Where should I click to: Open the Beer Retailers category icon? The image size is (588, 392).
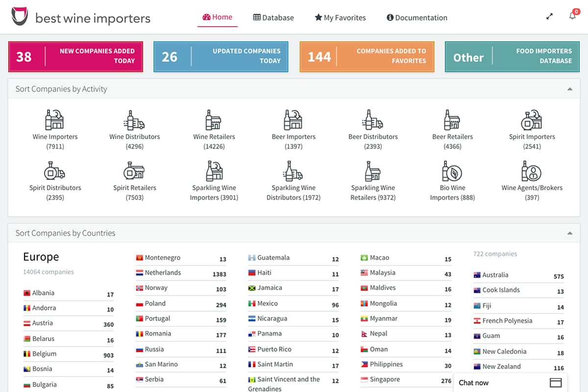pyautogui.click(x=452, y=120)
